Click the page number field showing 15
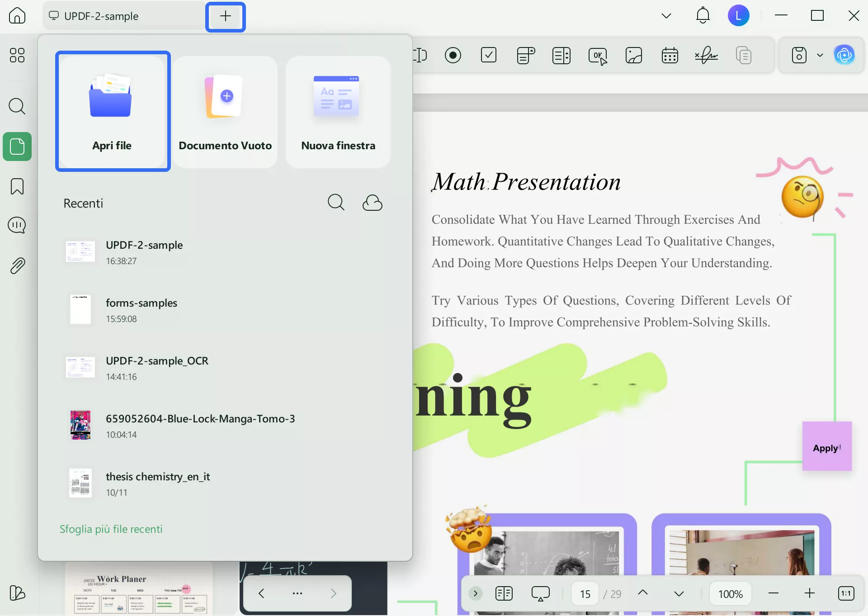The width and height of the screenshot is (868, 616). pyautogui.click(x=585, y=594)
